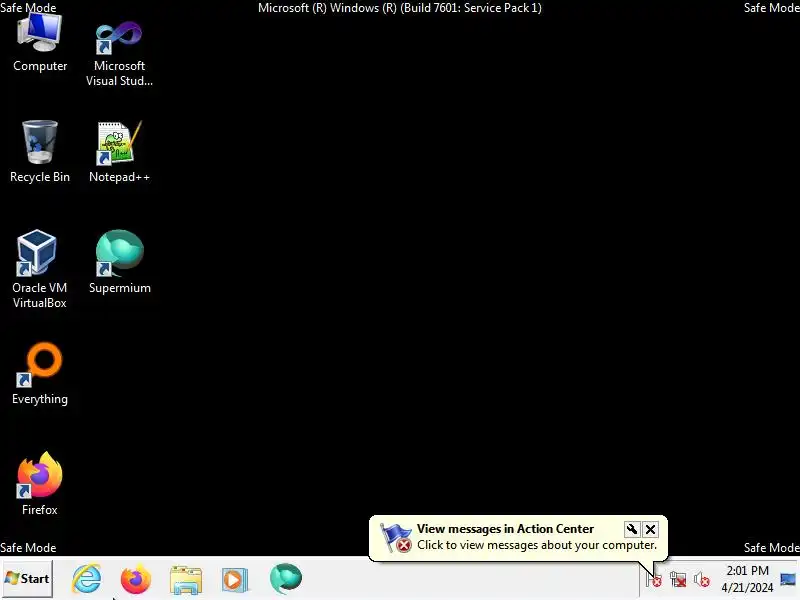The height and width of the screenshot is (600, 800).
Task: Click the Show desktop button
Action: 789,579
